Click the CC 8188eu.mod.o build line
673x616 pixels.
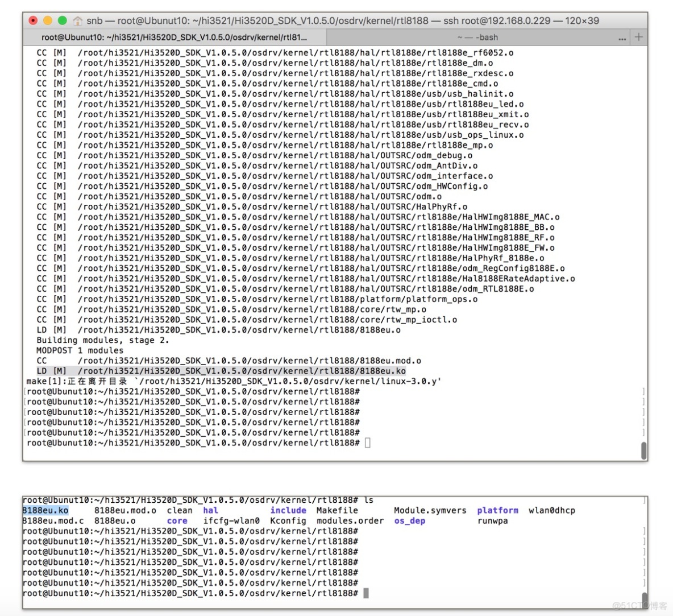click(x=229, y=361)
